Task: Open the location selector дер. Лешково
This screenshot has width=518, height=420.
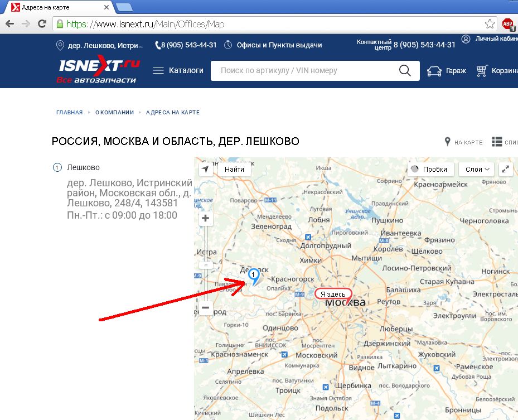Action: (x=100, y=45)
